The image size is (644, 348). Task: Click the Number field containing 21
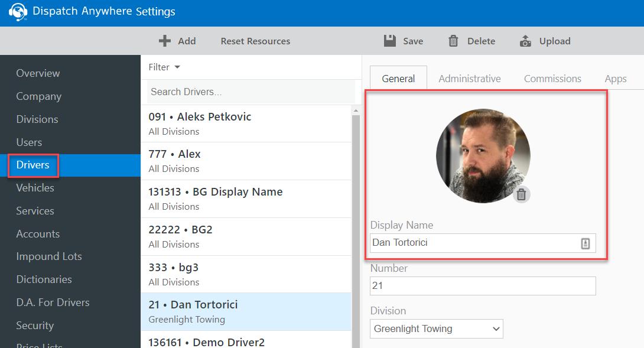click(483, 285)
